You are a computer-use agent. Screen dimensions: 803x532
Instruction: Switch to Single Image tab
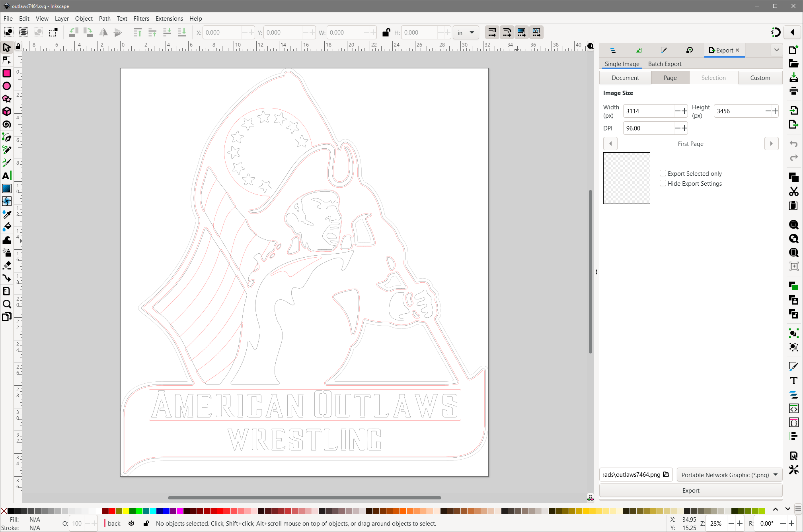622,64
